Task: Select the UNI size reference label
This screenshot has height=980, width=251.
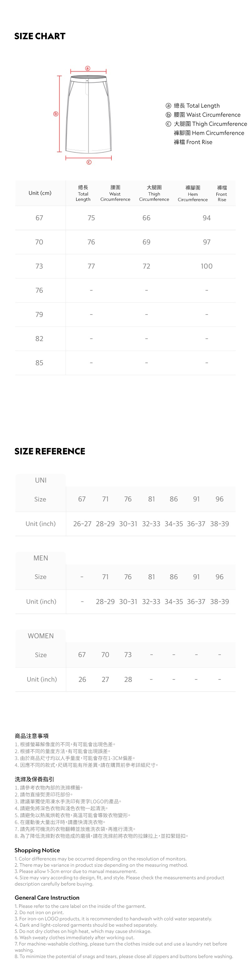Action: coord(41,480)
